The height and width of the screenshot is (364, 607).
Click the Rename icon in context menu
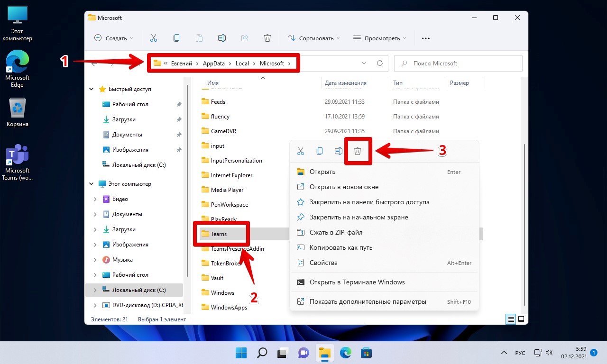point(339,151)
